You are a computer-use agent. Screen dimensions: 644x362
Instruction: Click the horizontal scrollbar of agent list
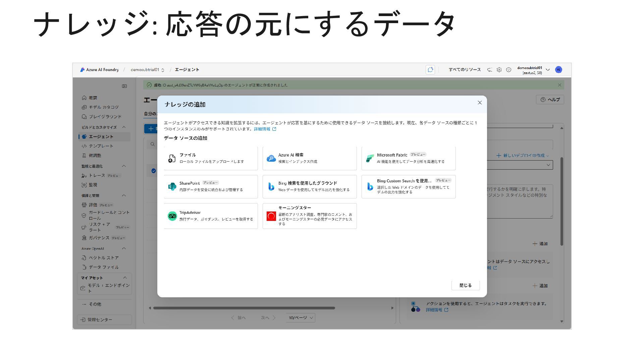[x=244, y=308]
